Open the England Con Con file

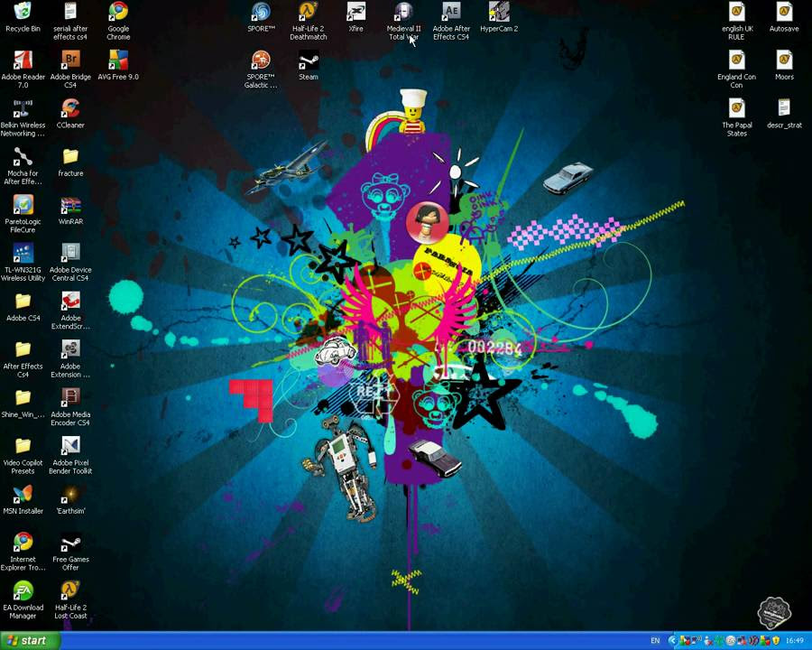(x=736, y=60)
